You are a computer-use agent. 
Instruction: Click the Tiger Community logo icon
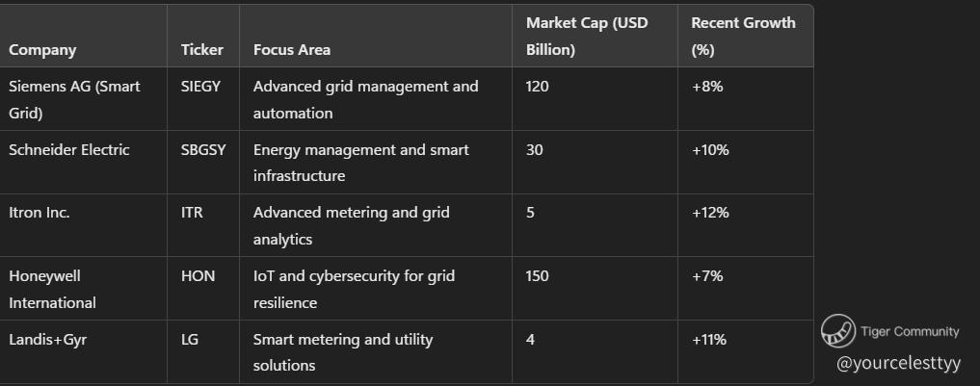pos(838,331)
